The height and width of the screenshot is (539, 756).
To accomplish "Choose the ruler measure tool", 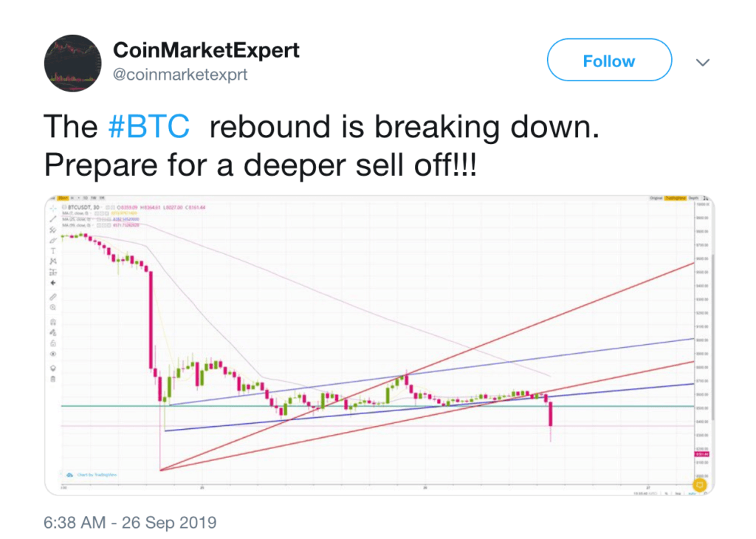I will point(53,297).
